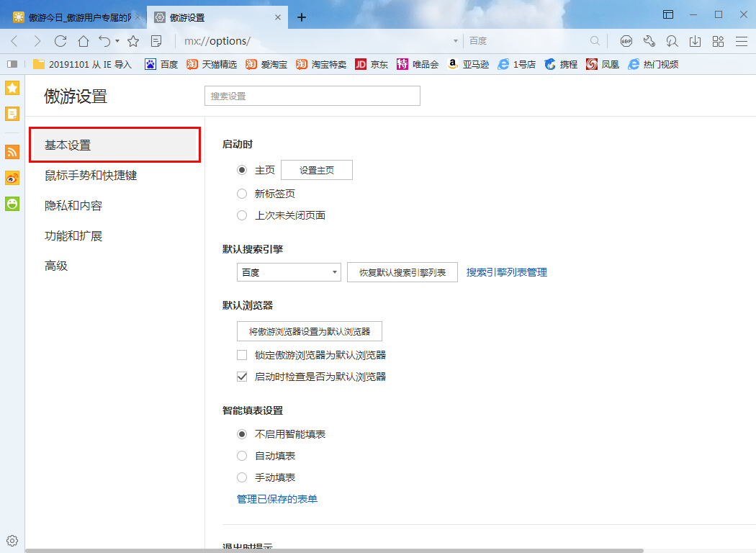This screenshot has width=756, height=553.
Task: Click inside the 搜索设置 search field
Action: 312,95
